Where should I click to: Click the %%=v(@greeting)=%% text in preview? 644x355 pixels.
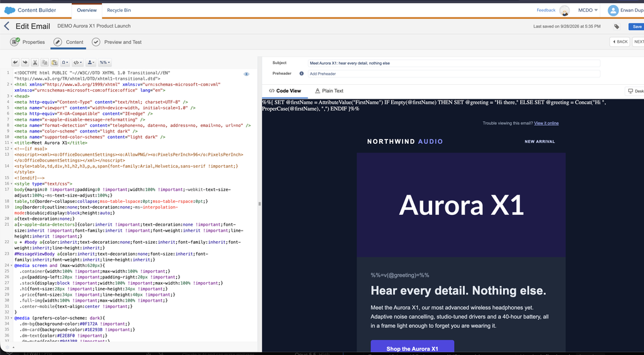[399, 275]
